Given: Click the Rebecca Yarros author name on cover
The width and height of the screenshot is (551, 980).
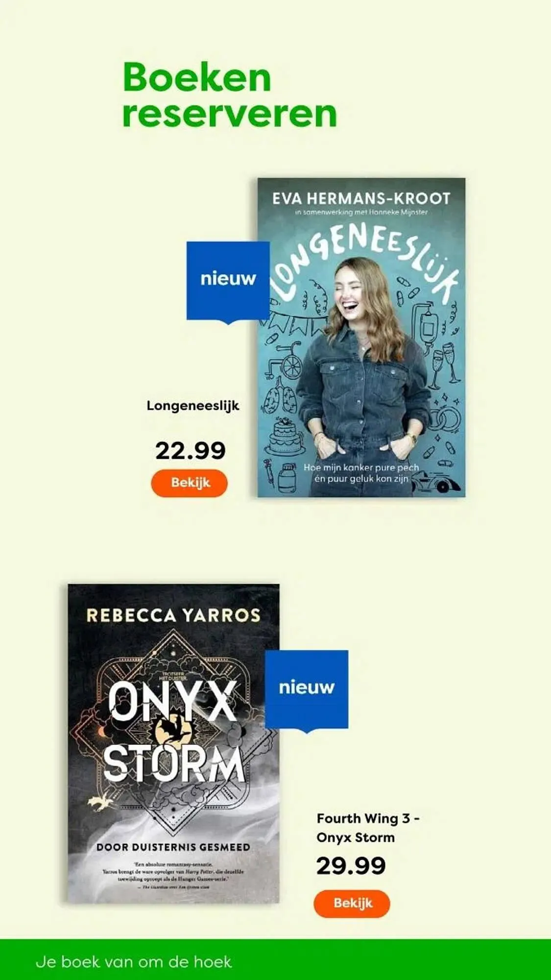Looking at the screenshot, I should pyautogui.click(x=173, y=615).
